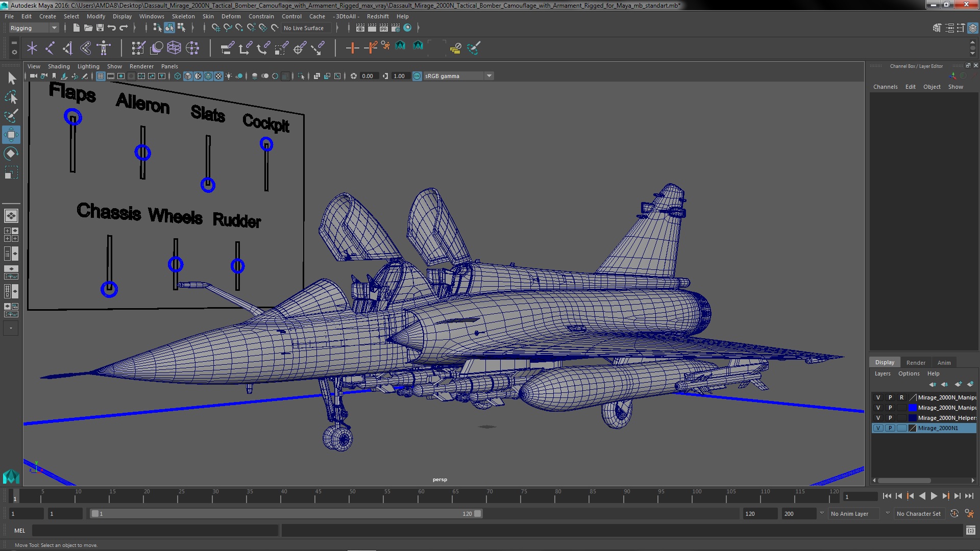Viewport: 980px width, 551px height.
Task: Open the Redshift menu
Action: (x=378, y=16)
